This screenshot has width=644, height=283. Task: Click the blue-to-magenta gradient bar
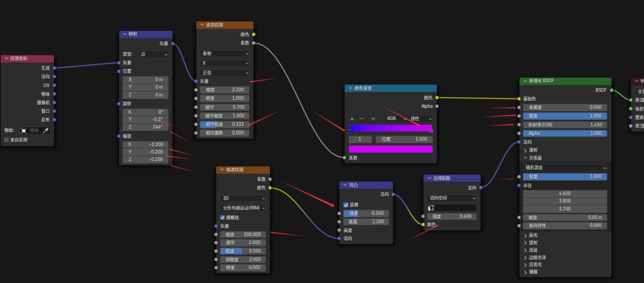click(391, 127)
